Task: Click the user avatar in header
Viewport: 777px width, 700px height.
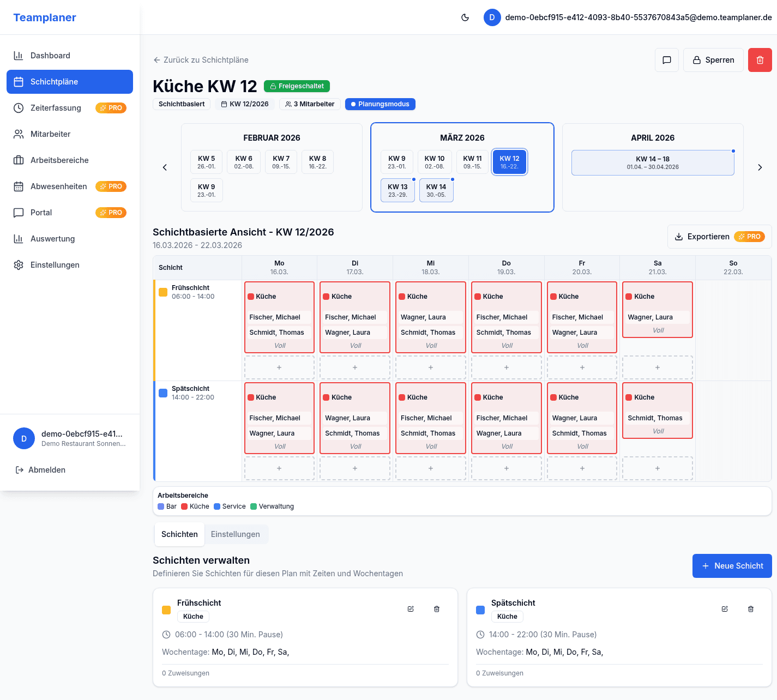Action: click(x=492, y=17)
